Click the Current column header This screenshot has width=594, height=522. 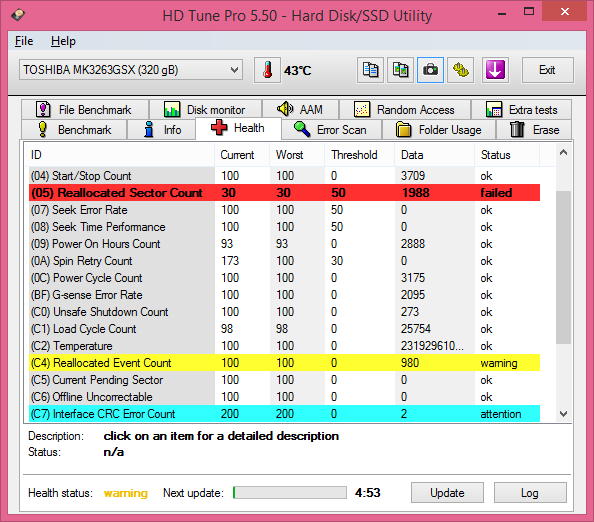[242, 155]
